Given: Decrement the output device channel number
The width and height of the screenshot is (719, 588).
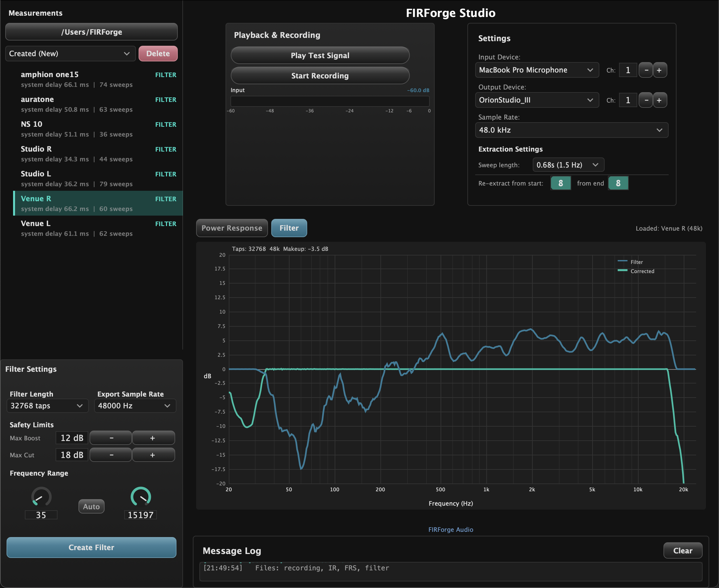Looking at the screenshot, I should [x=646, y=100].
